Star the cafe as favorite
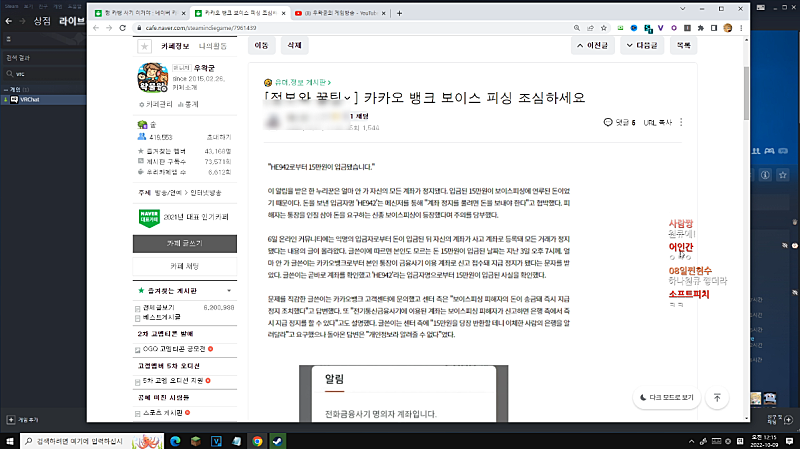 click(x=144, y=46)
